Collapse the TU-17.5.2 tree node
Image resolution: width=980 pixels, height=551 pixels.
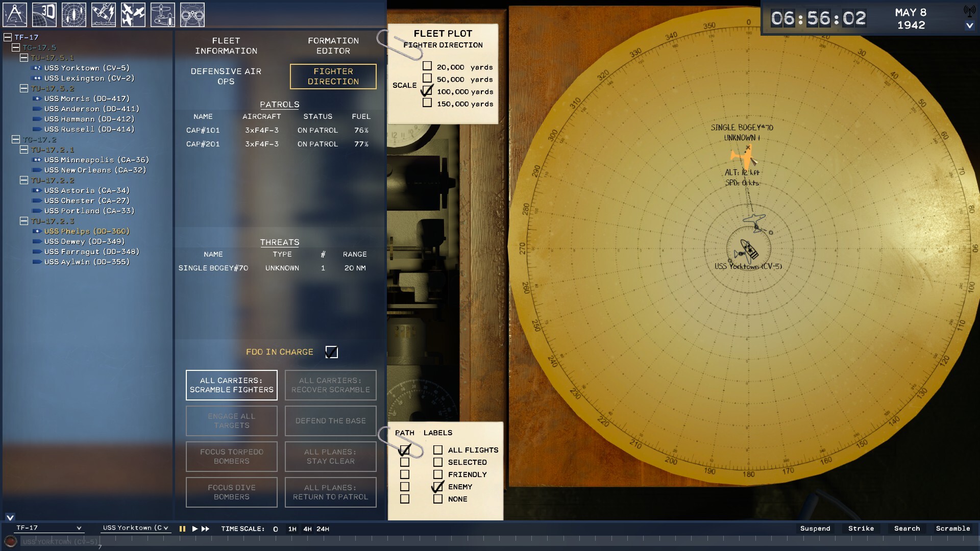point(24,88)
